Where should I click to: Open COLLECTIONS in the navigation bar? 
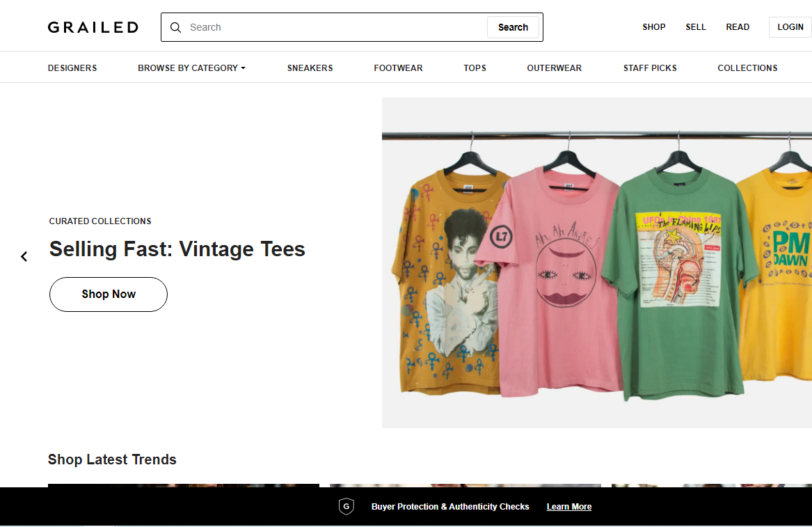coord(747,68)
